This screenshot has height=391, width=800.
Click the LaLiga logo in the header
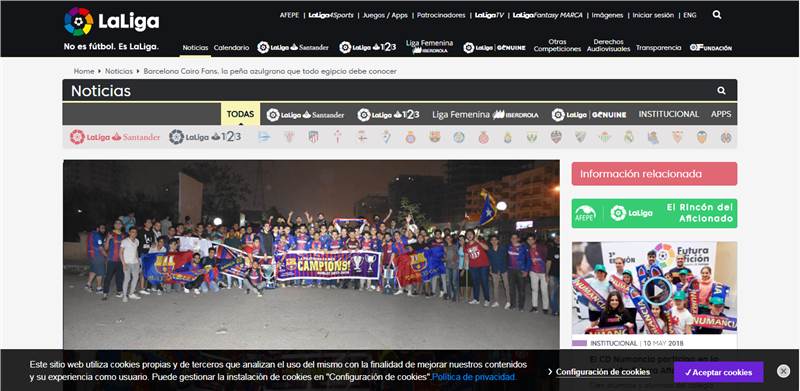[112, 21]
